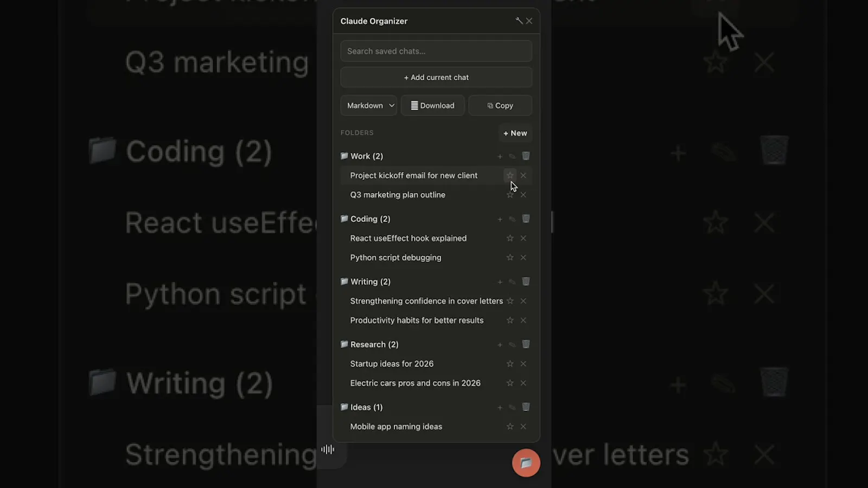Star the Q3 marketing plan outline chat
The image size is (868, 488).
pos(510,195)
